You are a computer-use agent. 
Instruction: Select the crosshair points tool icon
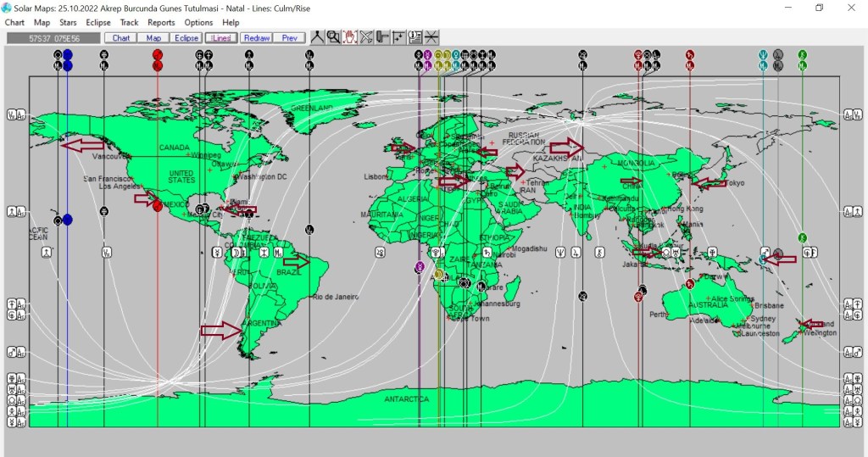pyautogui.click(x=398, y=37)
